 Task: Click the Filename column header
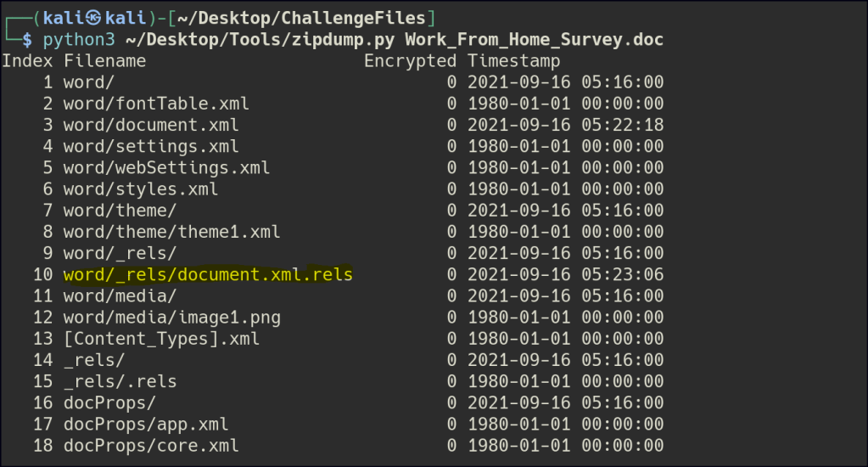pos(104,60)
